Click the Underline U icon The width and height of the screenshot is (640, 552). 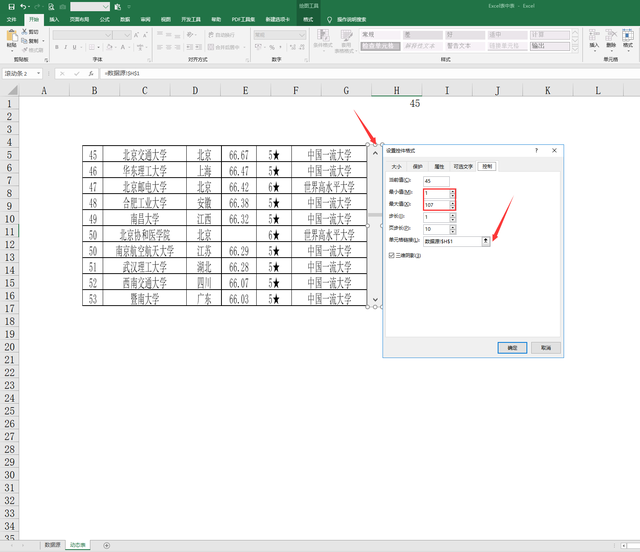point(74,47)
